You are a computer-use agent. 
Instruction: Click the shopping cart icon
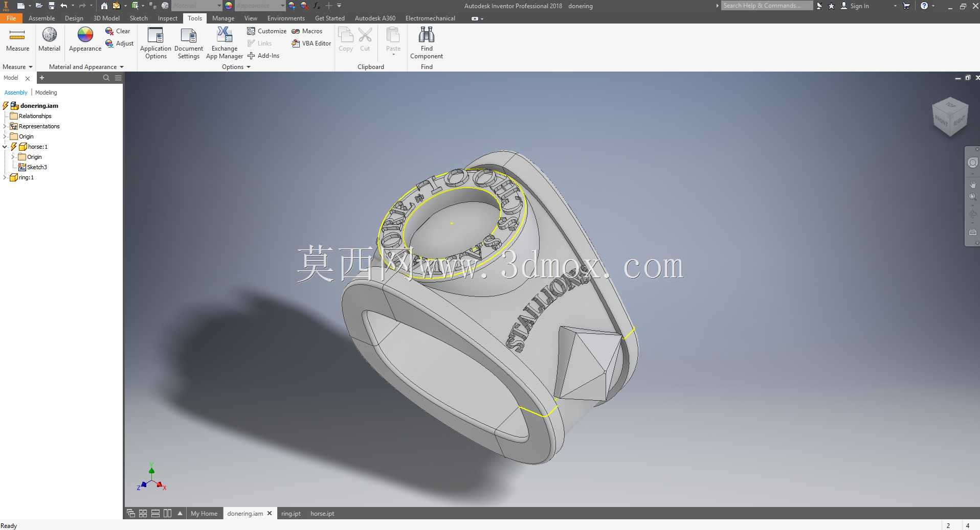906,6
